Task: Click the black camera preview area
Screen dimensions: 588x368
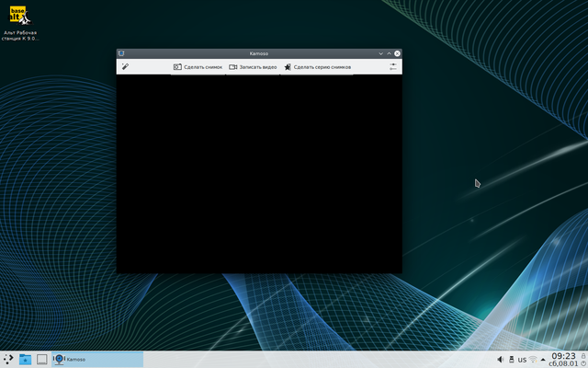Action: 259,174
